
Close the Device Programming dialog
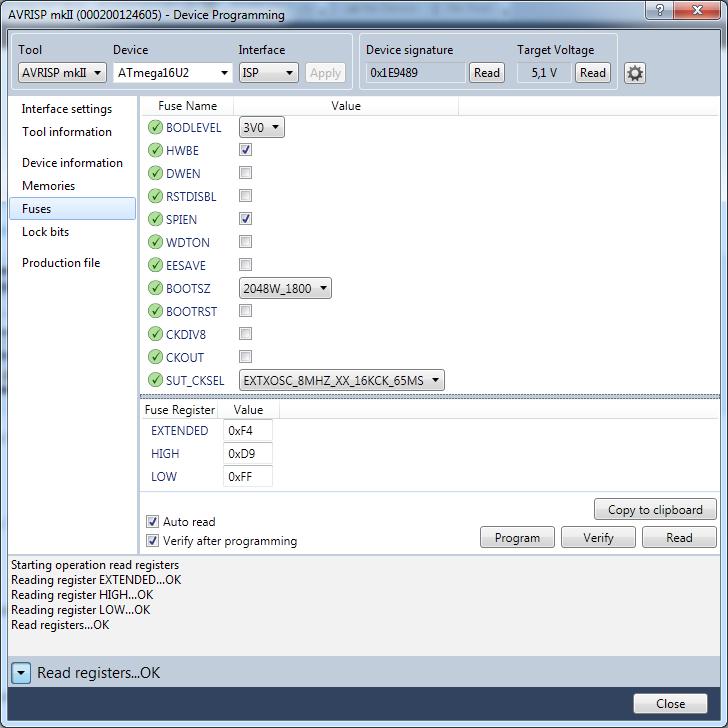pyautogui.click(x=670, y=704)
